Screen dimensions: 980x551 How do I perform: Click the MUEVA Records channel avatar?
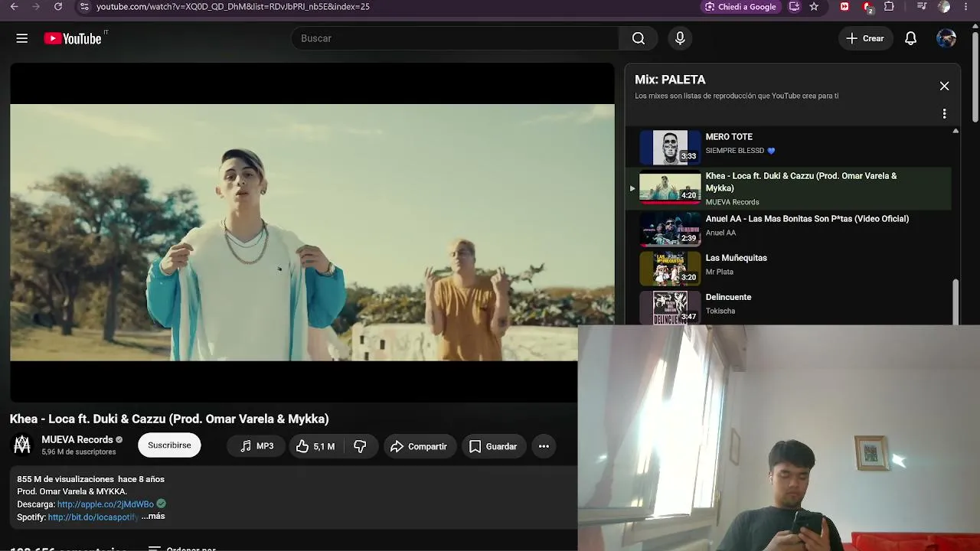tap(22, 445)
